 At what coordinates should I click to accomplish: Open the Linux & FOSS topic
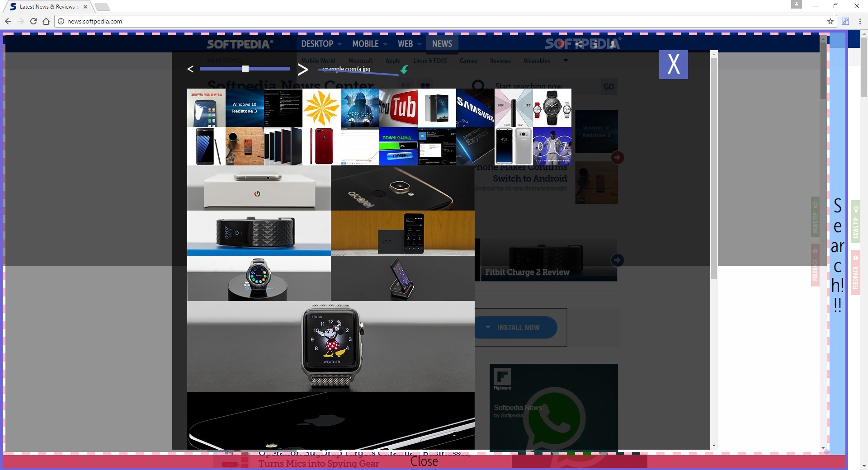click(x=430, y=61)
